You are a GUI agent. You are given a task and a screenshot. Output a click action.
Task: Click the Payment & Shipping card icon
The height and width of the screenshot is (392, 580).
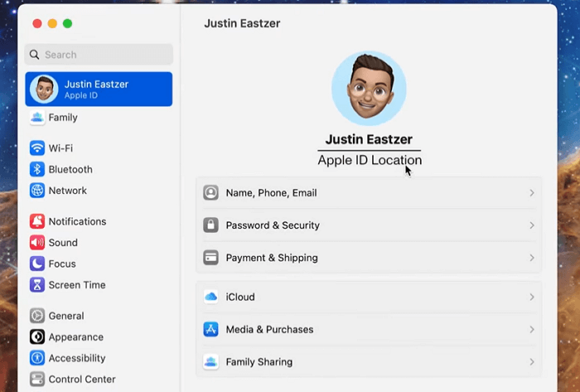210,258
